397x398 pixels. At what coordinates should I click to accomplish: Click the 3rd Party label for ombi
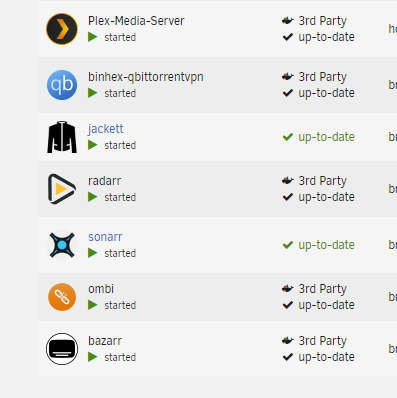(x=323, y=289)
